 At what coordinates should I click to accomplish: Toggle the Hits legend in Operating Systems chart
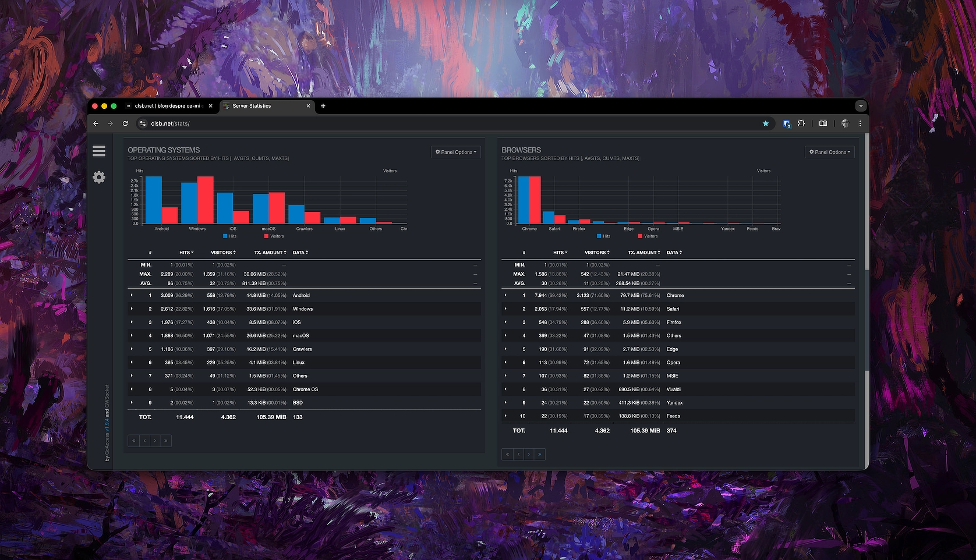click(x=229, y=236)
